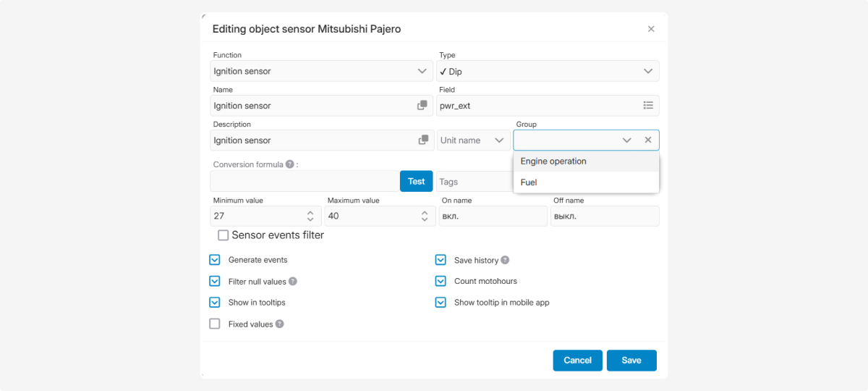The image size is (868, 391).
Task: Choose Fuel from Group list
Action: point(529,182)
